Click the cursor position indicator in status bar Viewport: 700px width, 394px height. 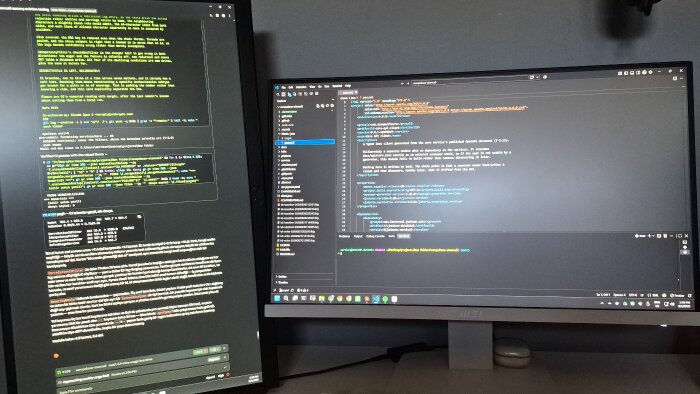[x=603, y=295]
